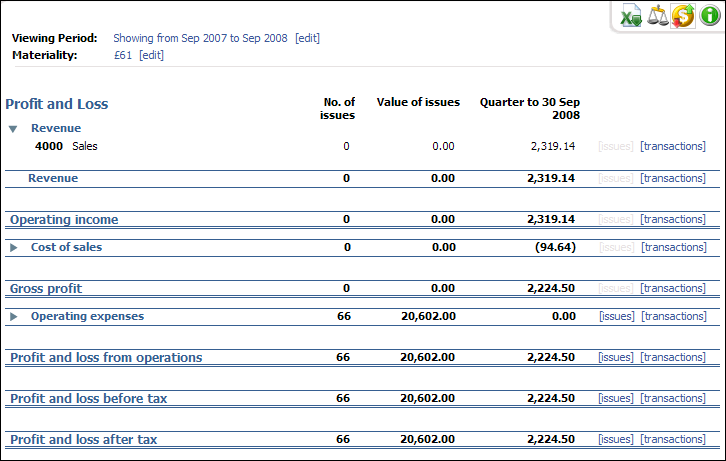The image size is (726, 461).
Task: View issues for Operating expenses
Action: pyautogui.click(x=615, y=316)
